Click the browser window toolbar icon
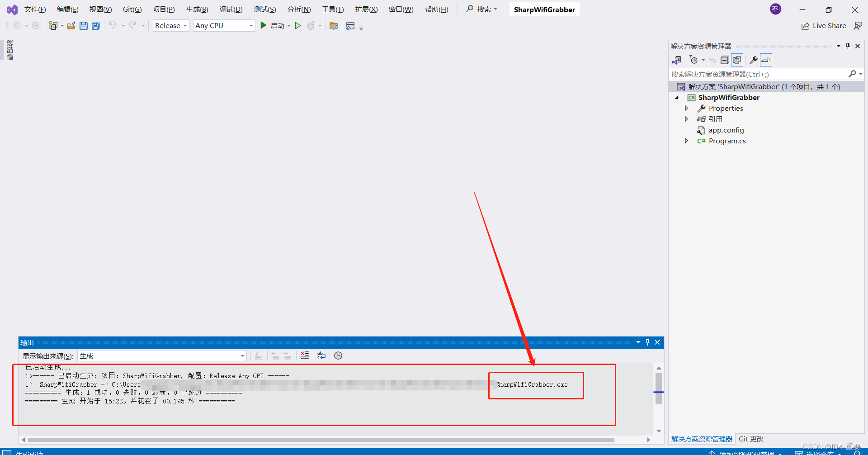 tap(350, 26)
